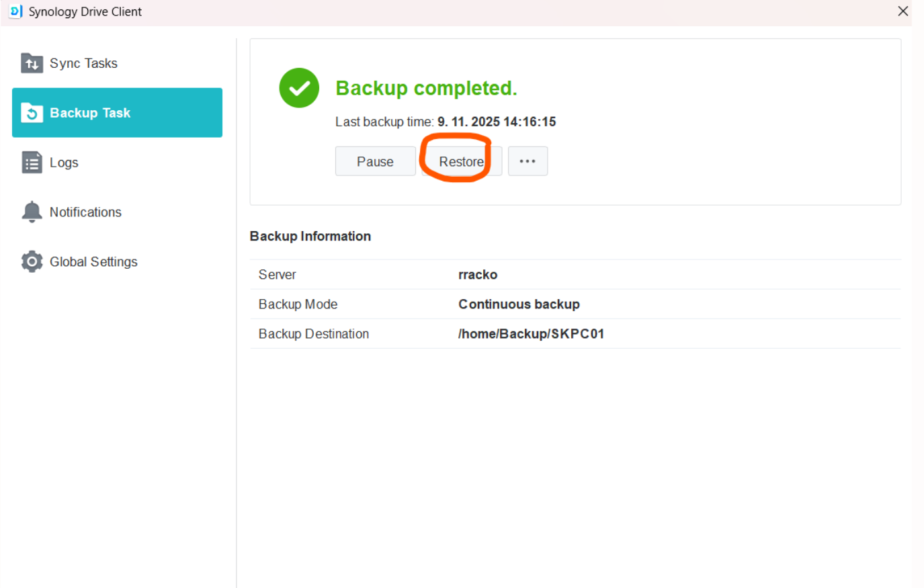Pause the backup task
The width and height of the screenshot is (924, 588).
375,161
